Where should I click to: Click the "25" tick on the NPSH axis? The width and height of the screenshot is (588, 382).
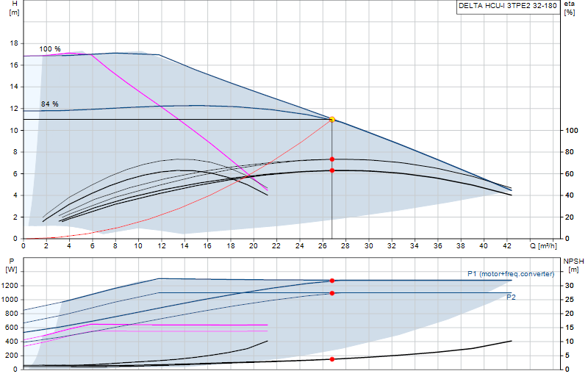coord(569,300)
